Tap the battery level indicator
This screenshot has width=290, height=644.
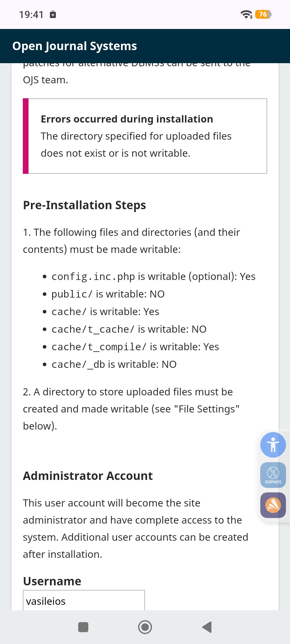[x=263, y=14]
